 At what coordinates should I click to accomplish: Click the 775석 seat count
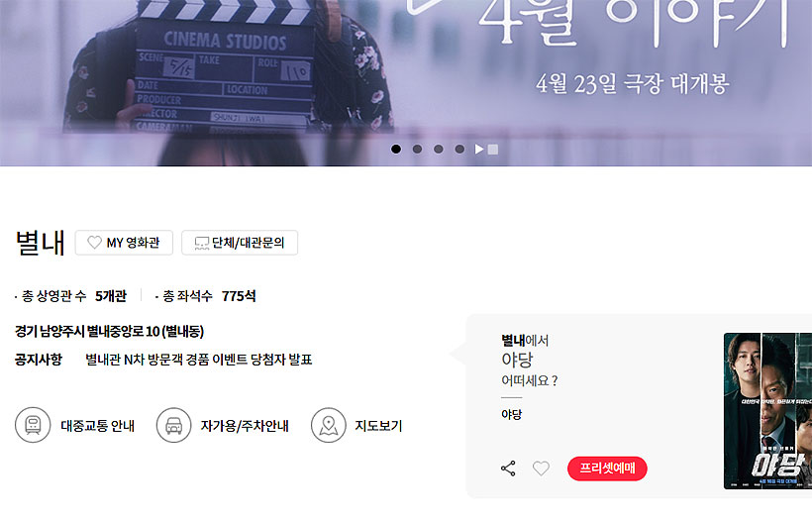coord(239,296)
